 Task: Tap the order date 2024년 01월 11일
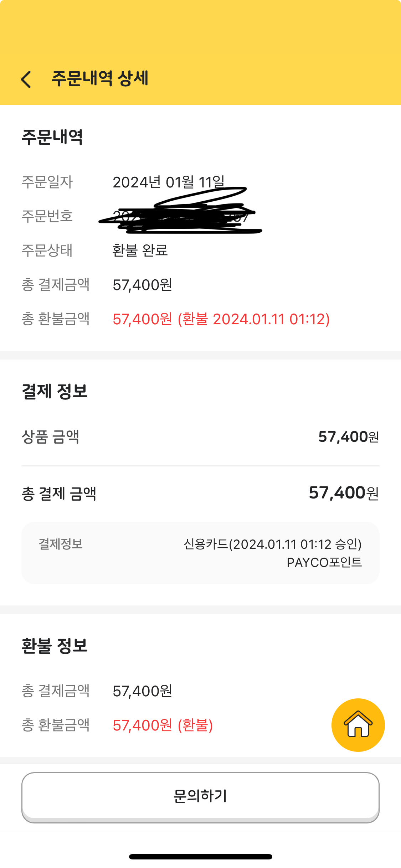169,182
